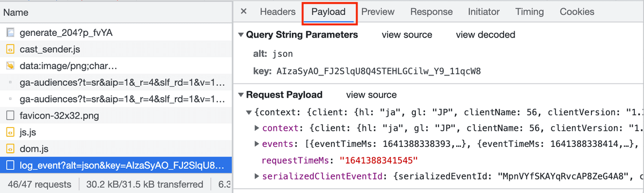Viewport: 644px width, 193px height.
Task: Select the first ga-audiences request row
Action: coord(116,83)
